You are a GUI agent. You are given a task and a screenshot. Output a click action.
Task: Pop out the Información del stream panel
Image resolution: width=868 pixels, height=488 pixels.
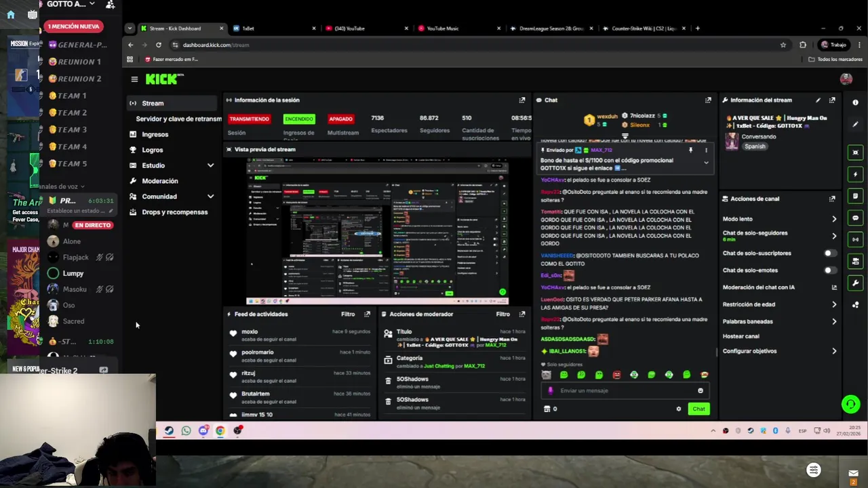click(x=832, y=100)
